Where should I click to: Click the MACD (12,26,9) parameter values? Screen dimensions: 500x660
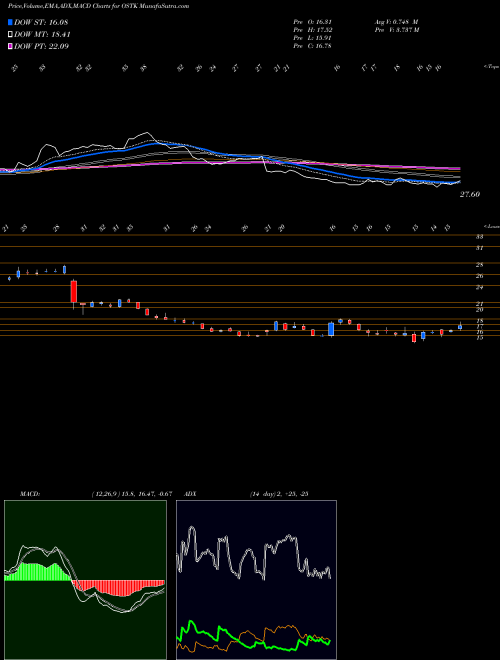(131, 494)
